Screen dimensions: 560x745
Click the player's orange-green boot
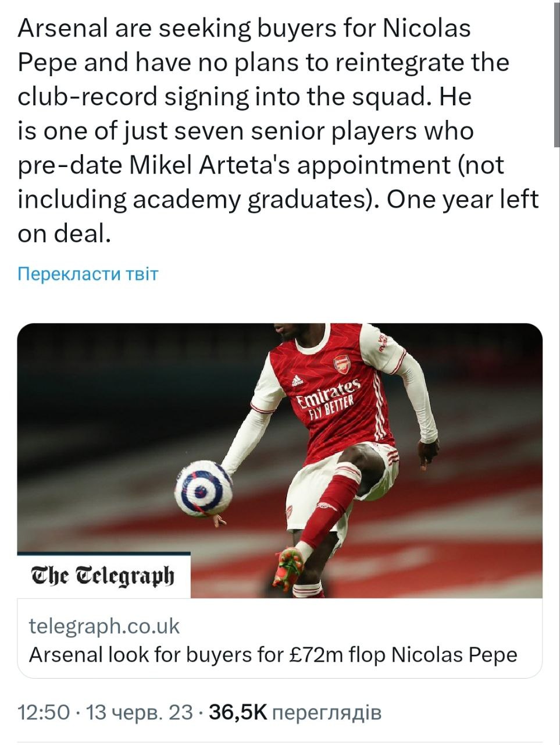[289, 569]
